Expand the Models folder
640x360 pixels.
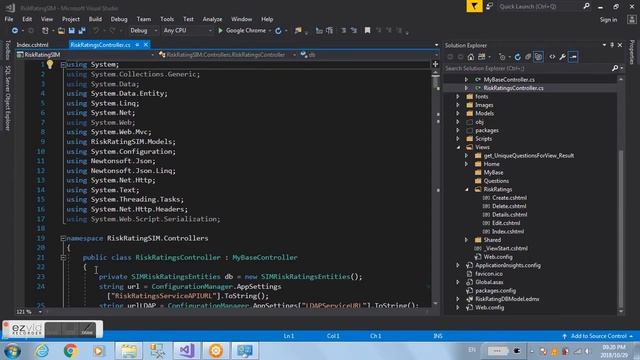pos(458,113)
